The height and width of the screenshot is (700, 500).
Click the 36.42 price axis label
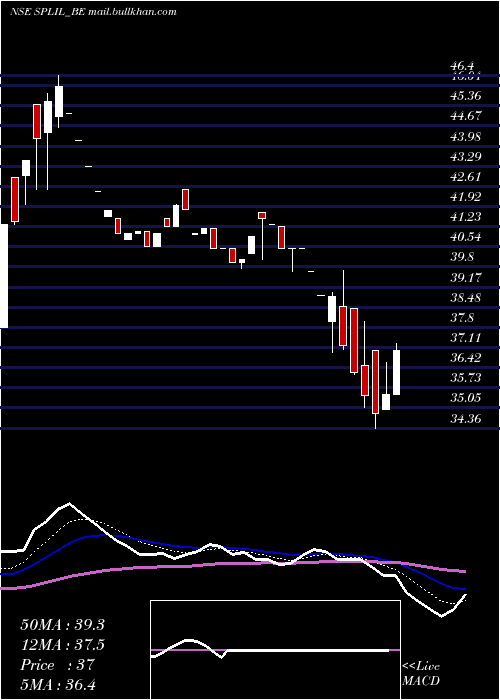click(467, 358)
